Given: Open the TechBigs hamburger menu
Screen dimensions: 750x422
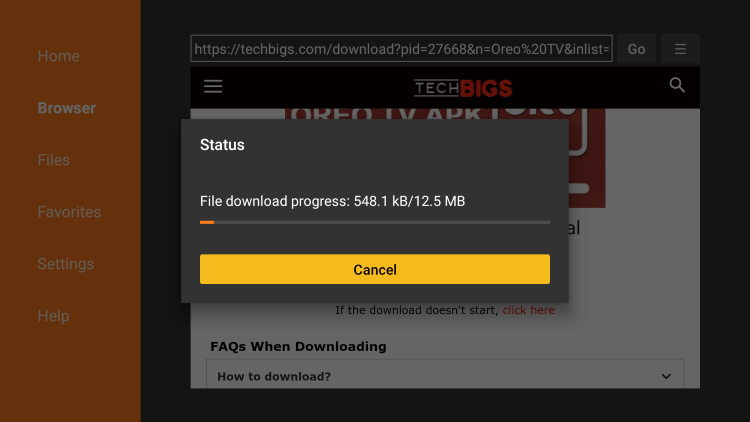Looking at the screenshot, I should (213, 87).
